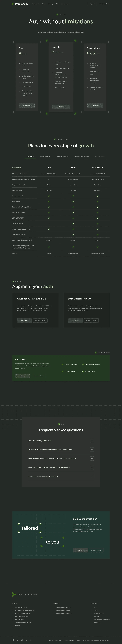Click Request a demo in the header
Image resolution: width=122 pixels, height=644 pixels.
click(104, 4)
